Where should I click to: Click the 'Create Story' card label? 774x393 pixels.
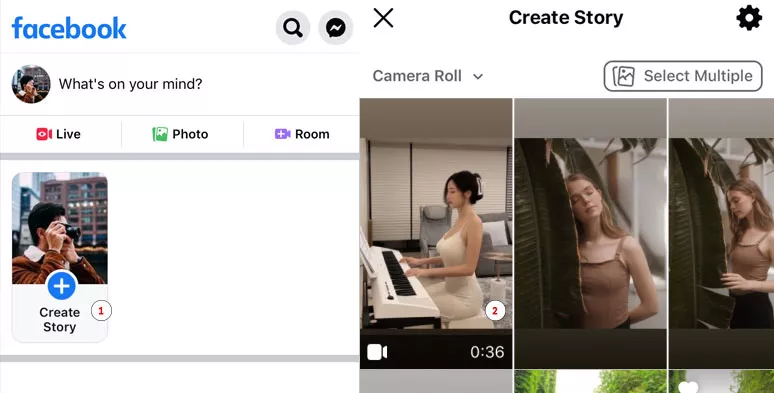(x=60, y=320)
